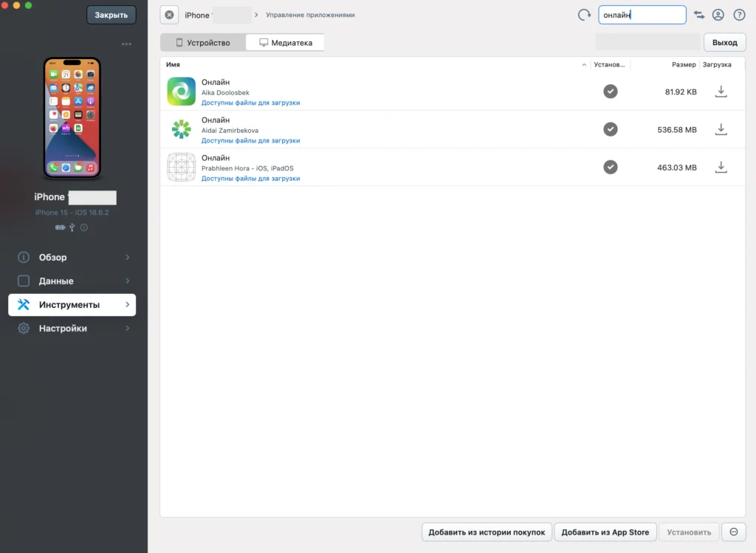Click the Выход button
This screenshot has height=553, width=756.
[x=725, y=42]
